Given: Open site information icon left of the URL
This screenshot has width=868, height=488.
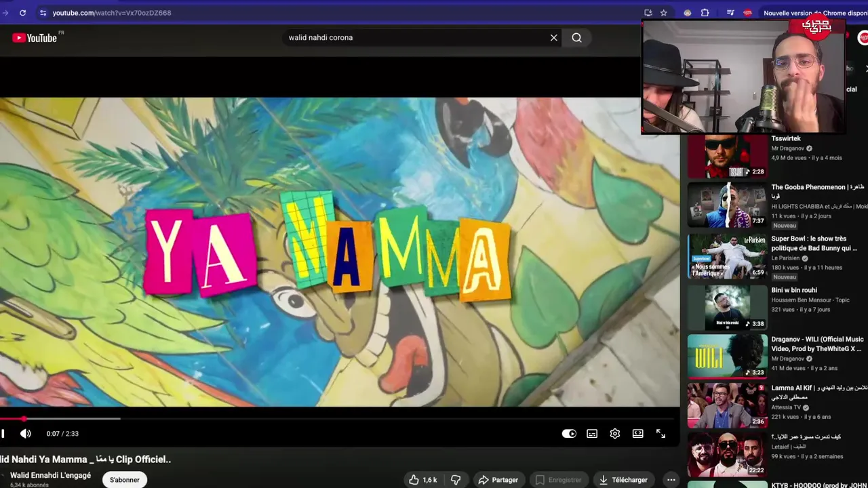Looking at the screenshot, I should [x=43, y=13].
